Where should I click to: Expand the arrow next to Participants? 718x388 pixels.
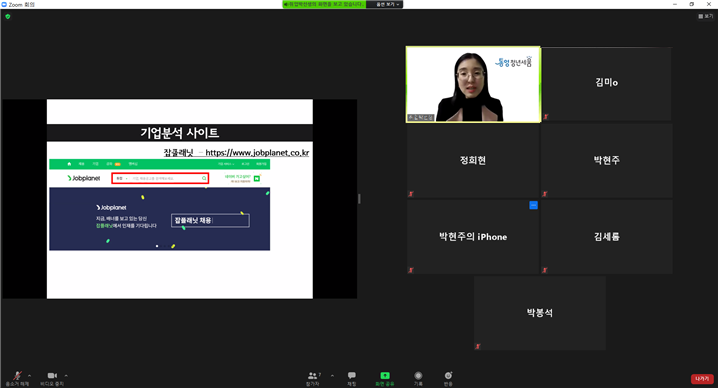tap(332, 376)
